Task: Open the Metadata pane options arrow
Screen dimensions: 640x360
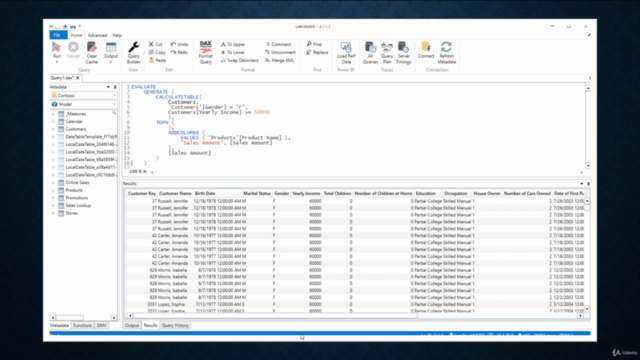Action: click(108, 87)
